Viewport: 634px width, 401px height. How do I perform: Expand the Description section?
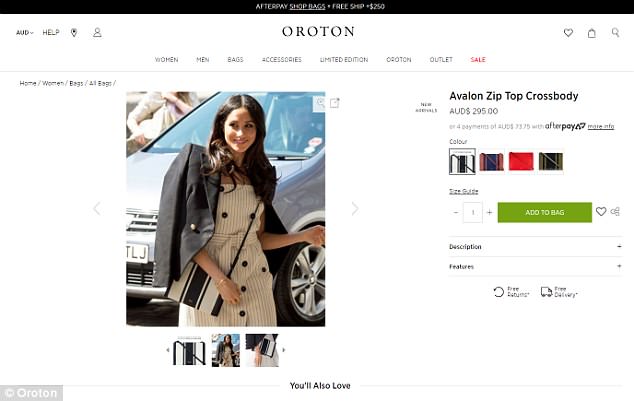pyautogui.click(x=535, y=247)
